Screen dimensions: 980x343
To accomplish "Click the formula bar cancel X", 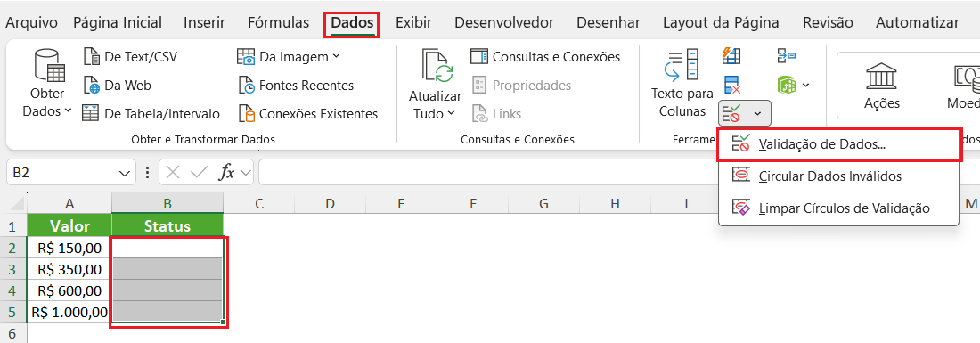I will tap(173, 173).
